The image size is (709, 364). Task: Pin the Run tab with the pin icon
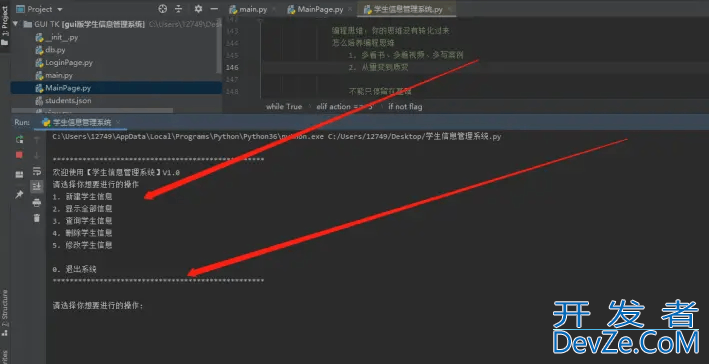tap(19, 194)
